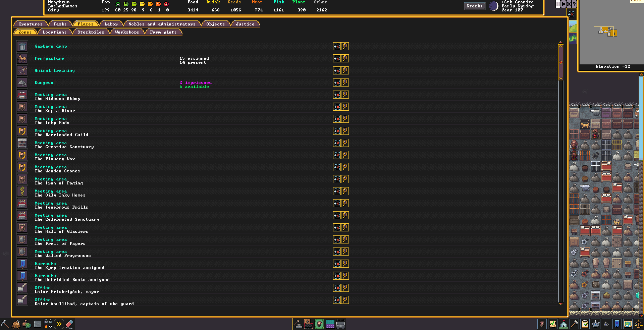Open the Workshops sub-tab
The image size is (644, 330).
point(127,32)
